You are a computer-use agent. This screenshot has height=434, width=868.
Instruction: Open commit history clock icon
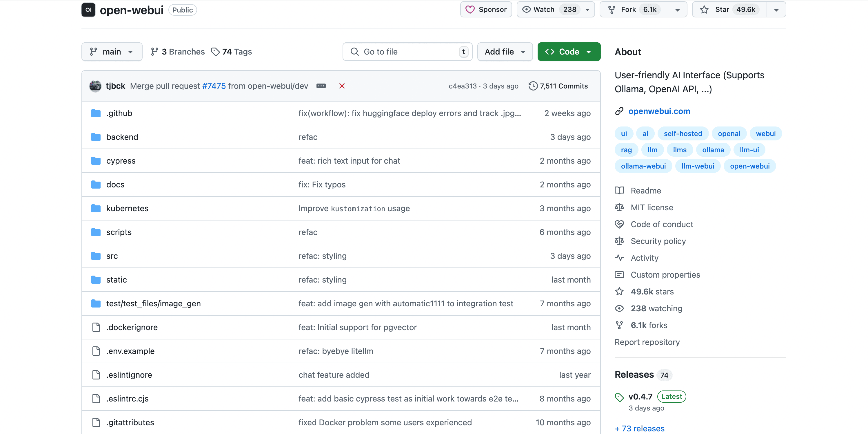[533, 86]
